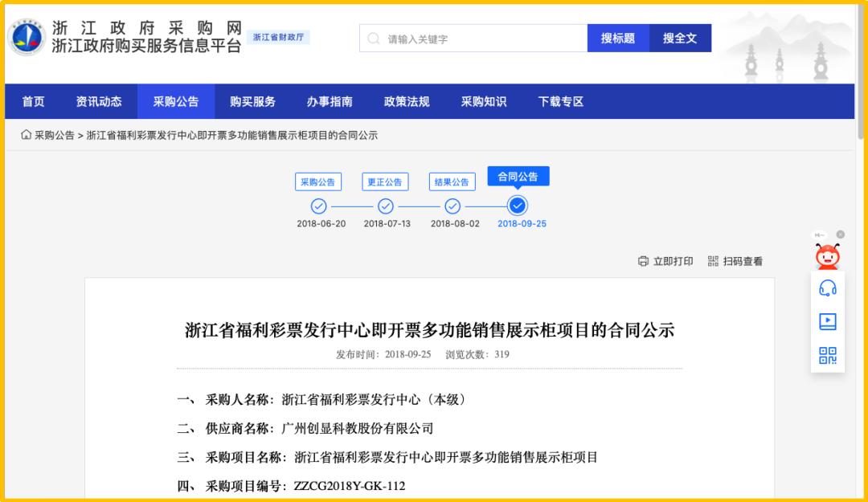Switch to the 首页 menu item
This screenshot has width=868, height=502.
[x=31, y=101]
